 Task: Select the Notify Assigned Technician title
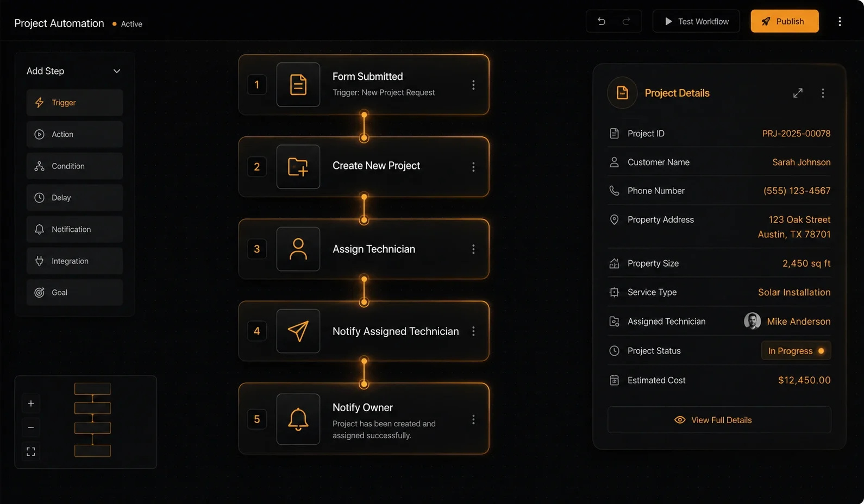point(396,331)
